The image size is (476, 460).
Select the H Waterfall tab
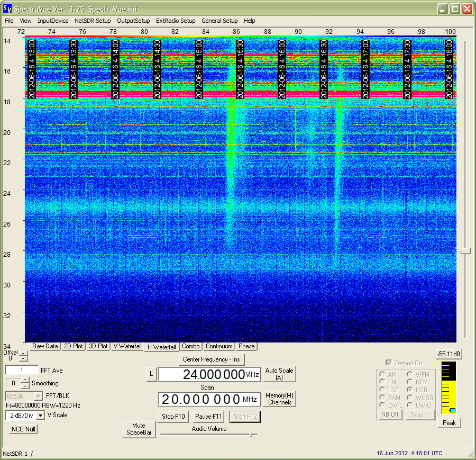[x=161, y=347]
